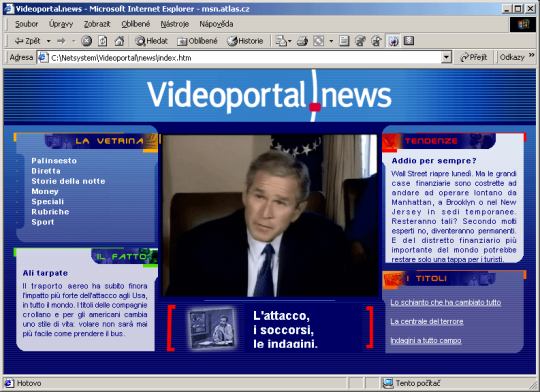The width and height of the screenshot is (540, 392).
Task: Open the Nápověda menu
Action: pyautogui.click(x=216, y=24)
